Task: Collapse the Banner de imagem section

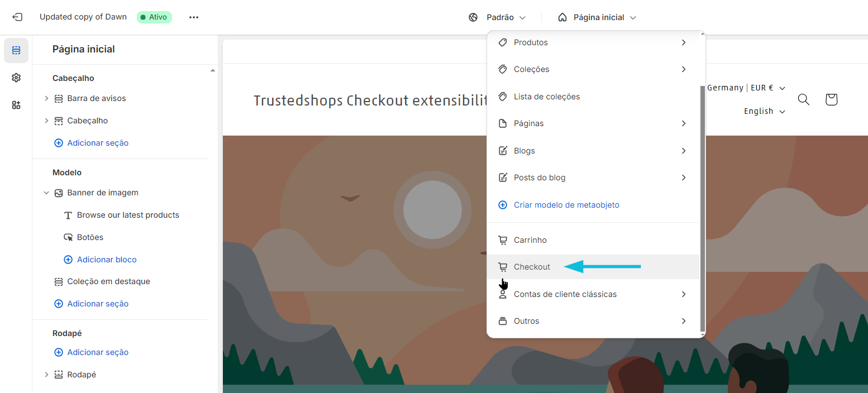Action: pyautogui.click(x=46, y=193)
